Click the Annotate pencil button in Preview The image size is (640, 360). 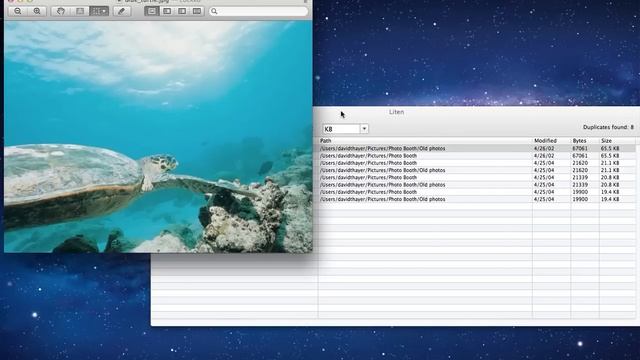click(122, 11)
